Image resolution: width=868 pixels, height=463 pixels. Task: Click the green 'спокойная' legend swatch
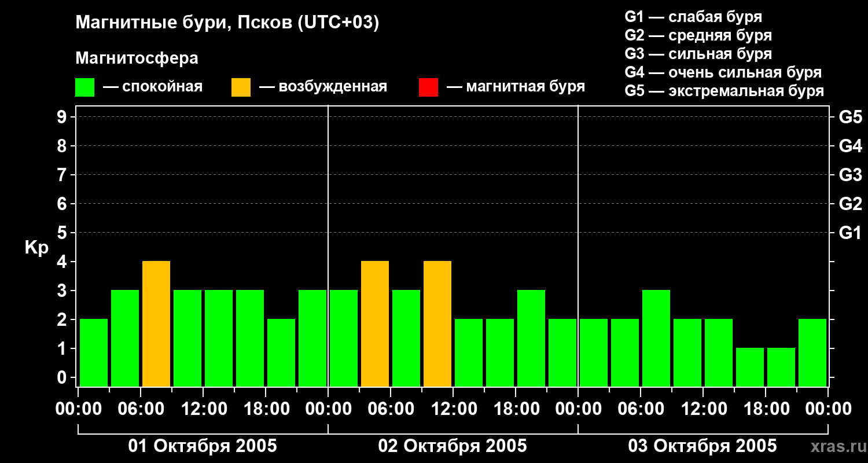click(84, 87)
